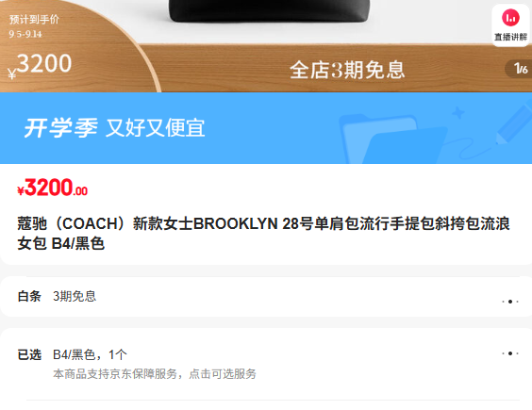Screen dimensions: 532x410
Task: Click the 全店3期免息 promotion strip
Action: click(x=347, y=70)
